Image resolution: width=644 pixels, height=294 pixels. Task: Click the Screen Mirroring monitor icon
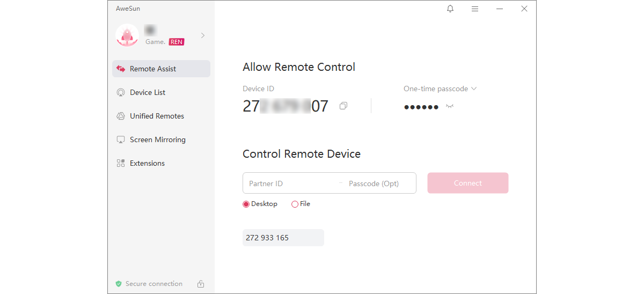[x=121, y=139]
